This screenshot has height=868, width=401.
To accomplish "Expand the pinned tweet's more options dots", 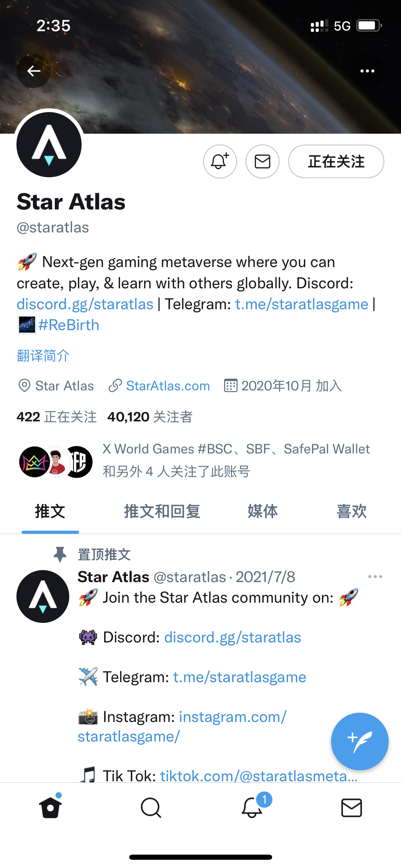I will 375,577.
